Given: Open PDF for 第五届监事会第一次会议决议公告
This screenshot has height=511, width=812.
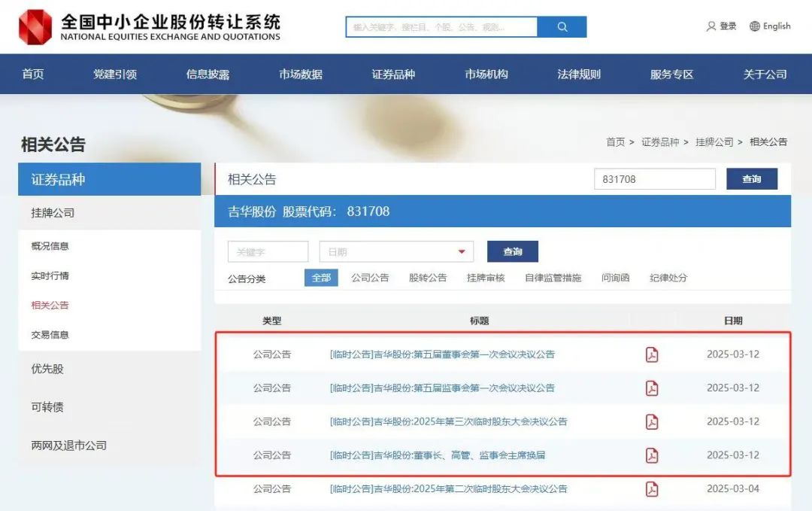Looking at the screenshot, I should pos(652,388).
